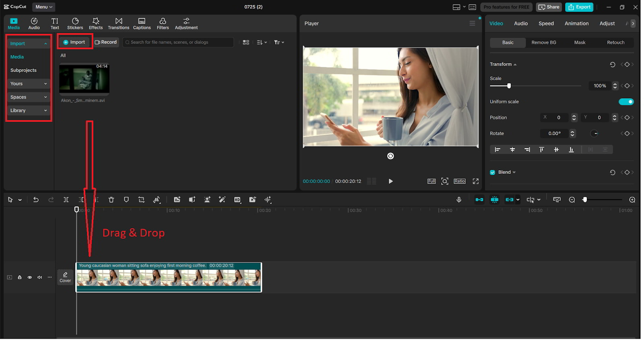Open the Text tool panel
Image resolution: width=644 pixels, height=340 pixels.
pos(55,24)
